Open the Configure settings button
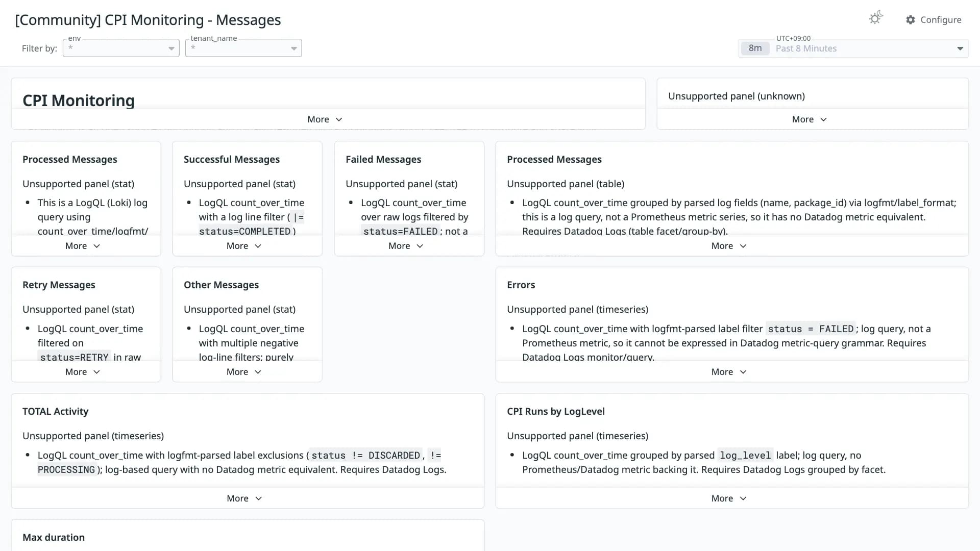Screen dimensions: 980x551 934,19
